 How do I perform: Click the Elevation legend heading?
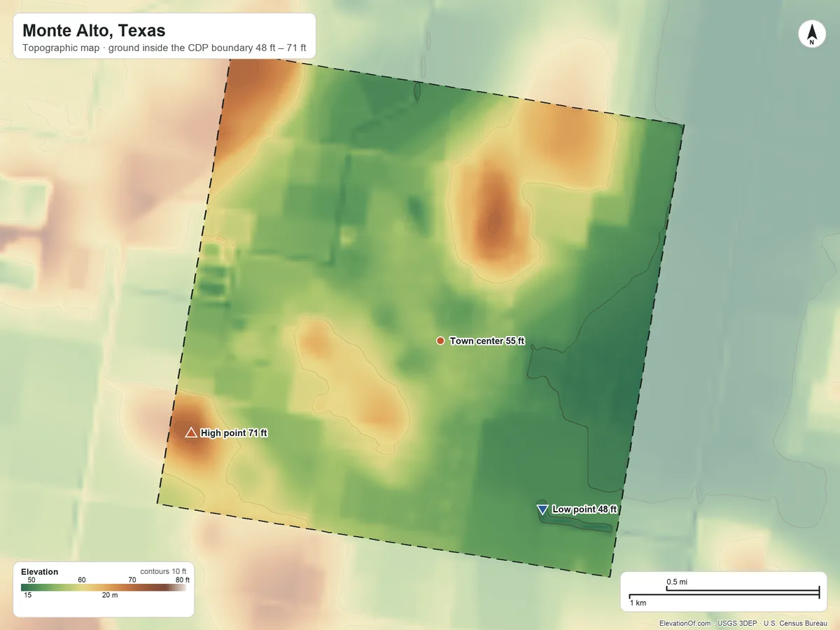click(x=40, y=572)
